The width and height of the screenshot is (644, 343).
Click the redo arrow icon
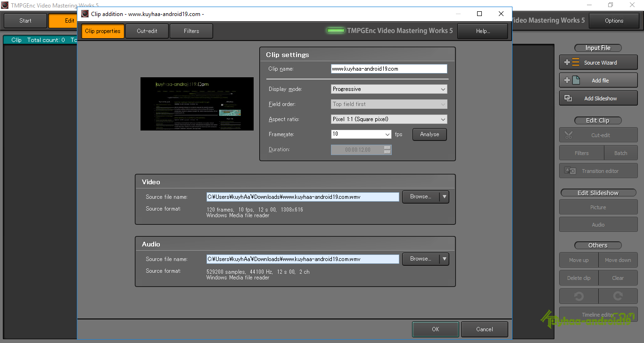pos(618,296)
